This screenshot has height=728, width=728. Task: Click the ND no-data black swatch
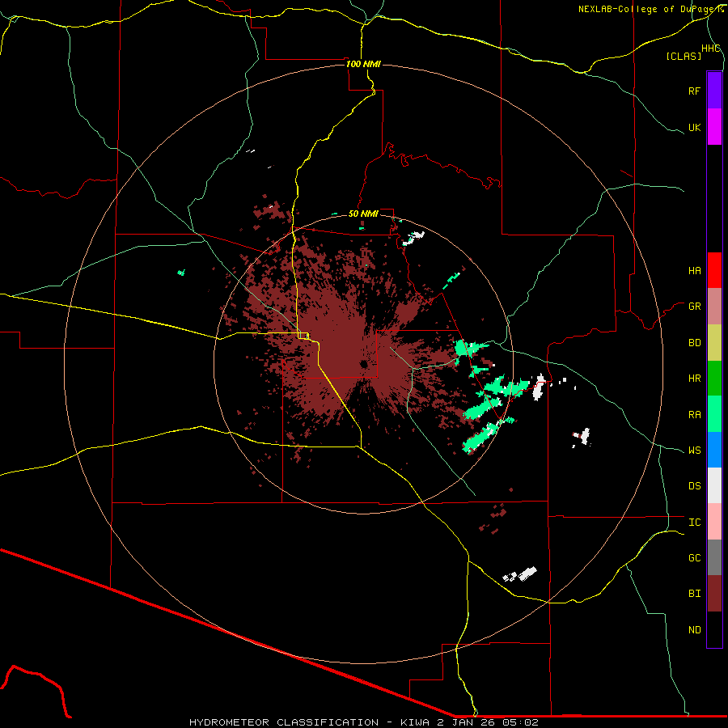click(x=714, y=629)
